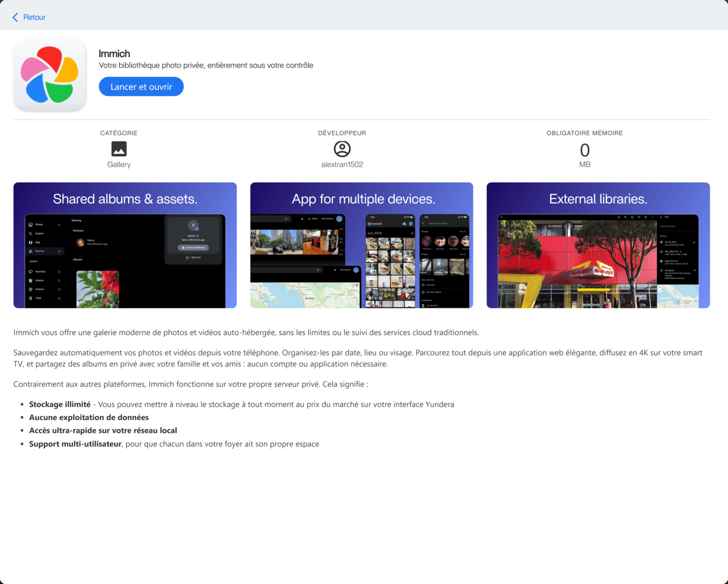Click the Immich pinwheel app icon

(50, 75)
